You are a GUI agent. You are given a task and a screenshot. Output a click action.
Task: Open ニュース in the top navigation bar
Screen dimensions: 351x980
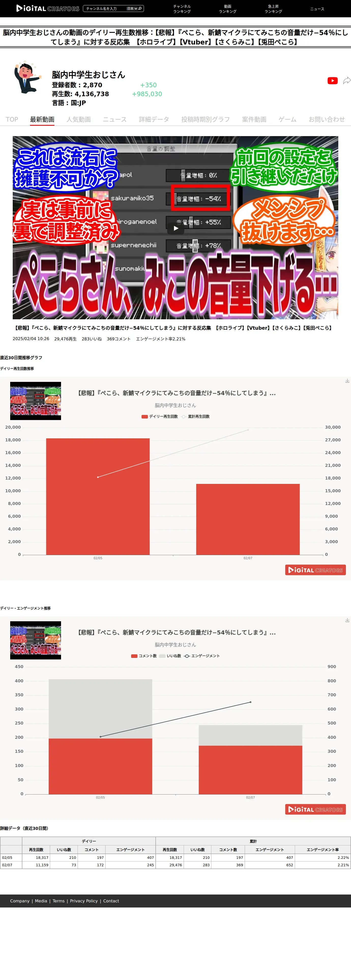pyautogui.click(x=317, y=9)
